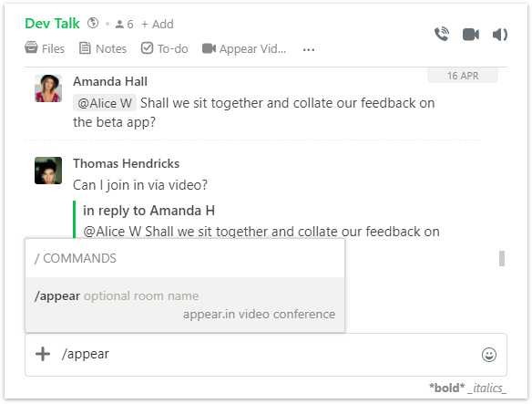Open the Notes tab
This screenshot has height=404, width=532.
tap(103, 48)
